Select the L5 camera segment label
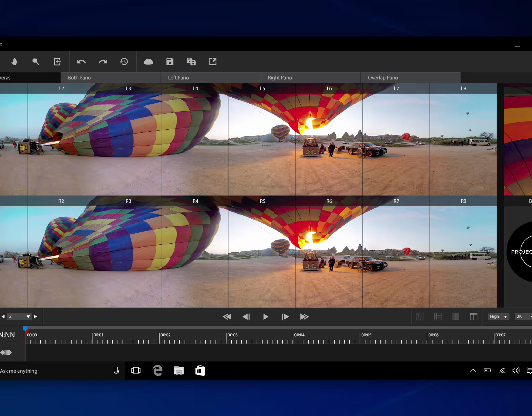The image size is (532, 416). pyautogui.click(x=263, y=88)
